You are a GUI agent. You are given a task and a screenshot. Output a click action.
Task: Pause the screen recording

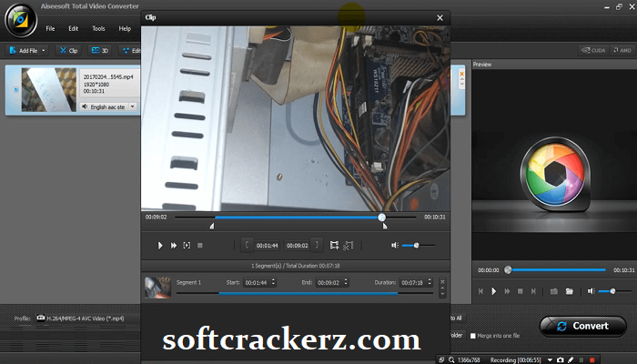point(581,360)
